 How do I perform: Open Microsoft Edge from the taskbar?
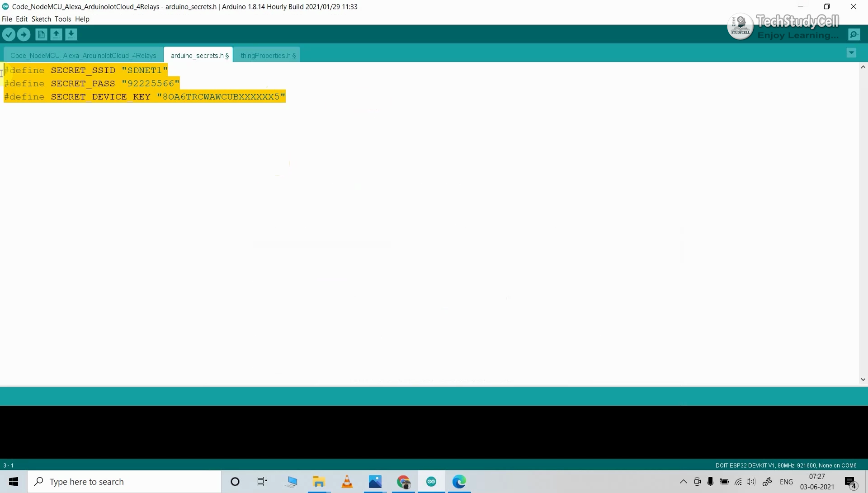(x=459, y=482)
